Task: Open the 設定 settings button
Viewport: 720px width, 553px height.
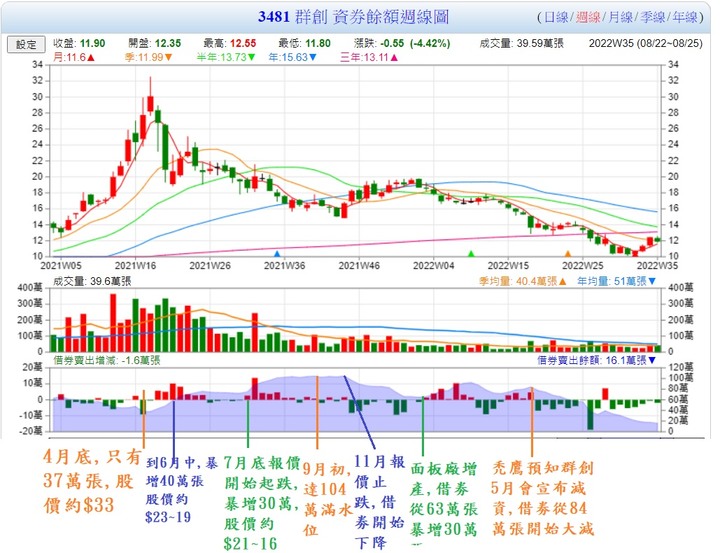Action: [26, 45]
